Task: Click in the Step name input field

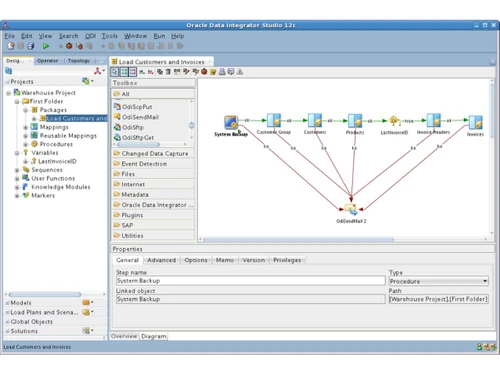Action: point(251,281)
